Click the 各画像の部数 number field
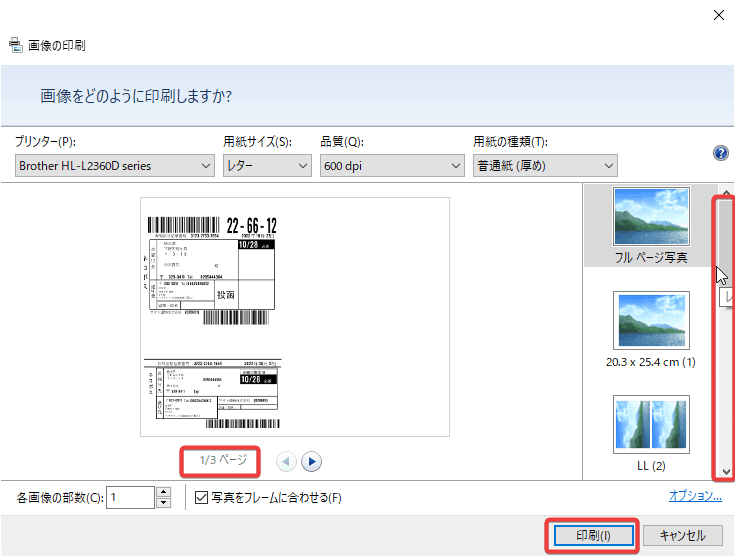735x557 pixels. 130,497
